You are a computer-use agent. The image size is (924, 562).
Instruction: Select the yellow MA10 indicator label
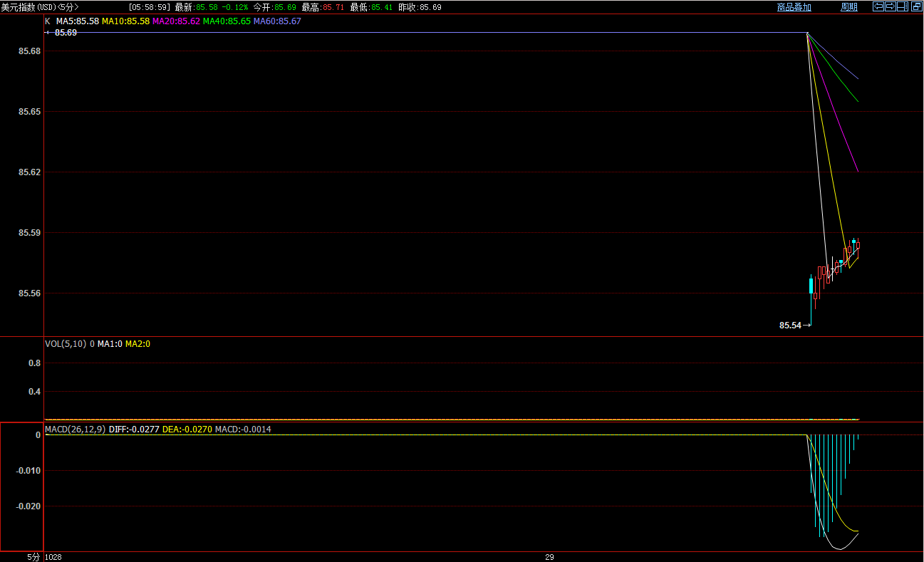pos(125,21)
